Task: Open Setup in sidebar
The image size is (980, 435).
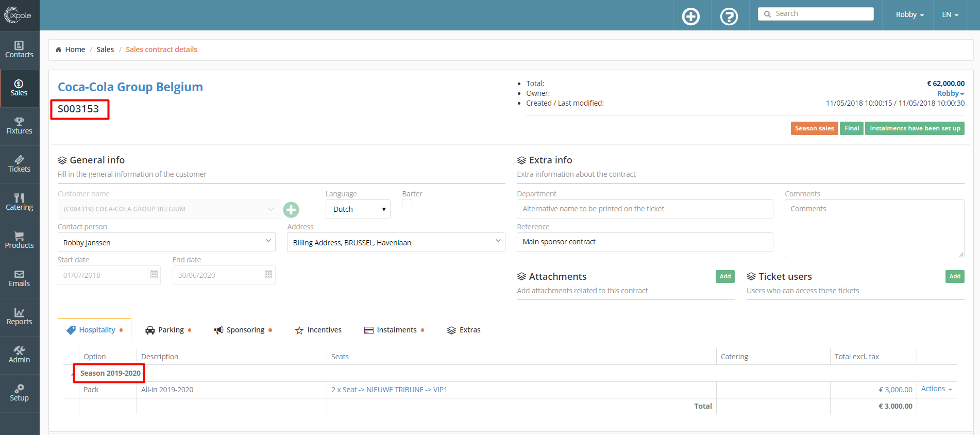Action: [19, 393]
